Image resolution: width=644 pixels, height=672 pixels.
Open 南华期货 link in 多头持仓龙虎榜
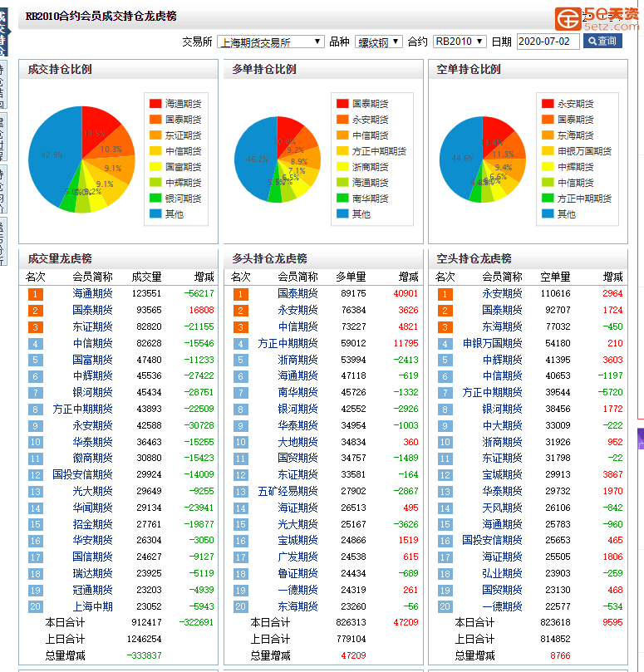(x=297, y=393)
